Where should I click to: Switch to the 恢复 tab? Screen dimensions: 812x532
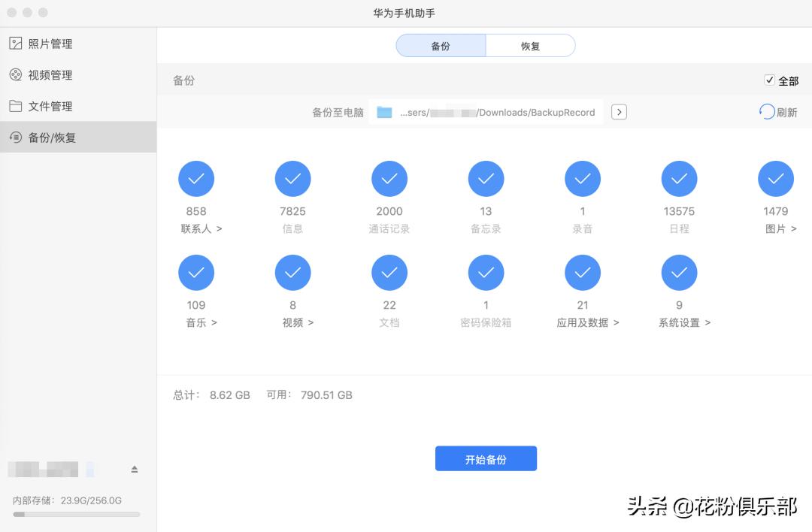(x=531, y=45)
